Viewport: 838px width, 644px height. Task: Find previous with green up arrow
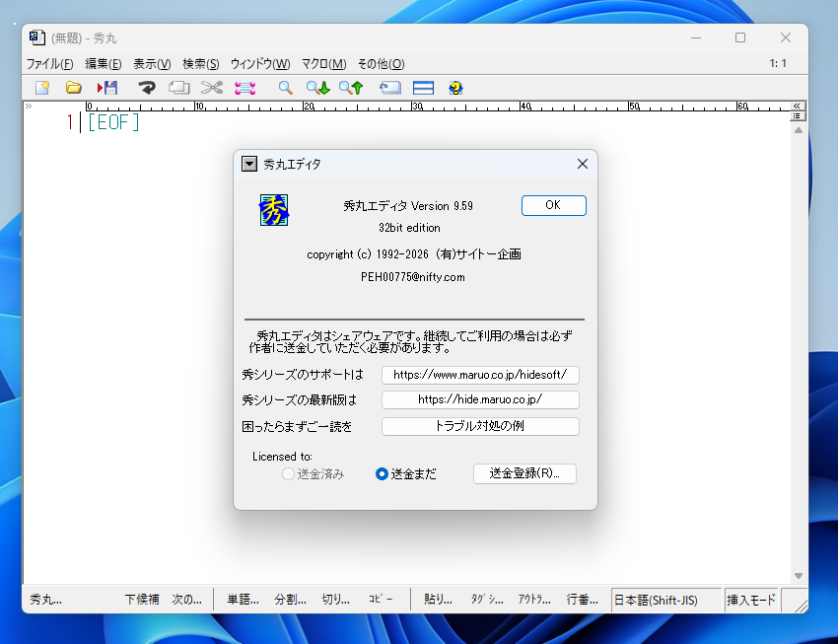click(351, 88)
